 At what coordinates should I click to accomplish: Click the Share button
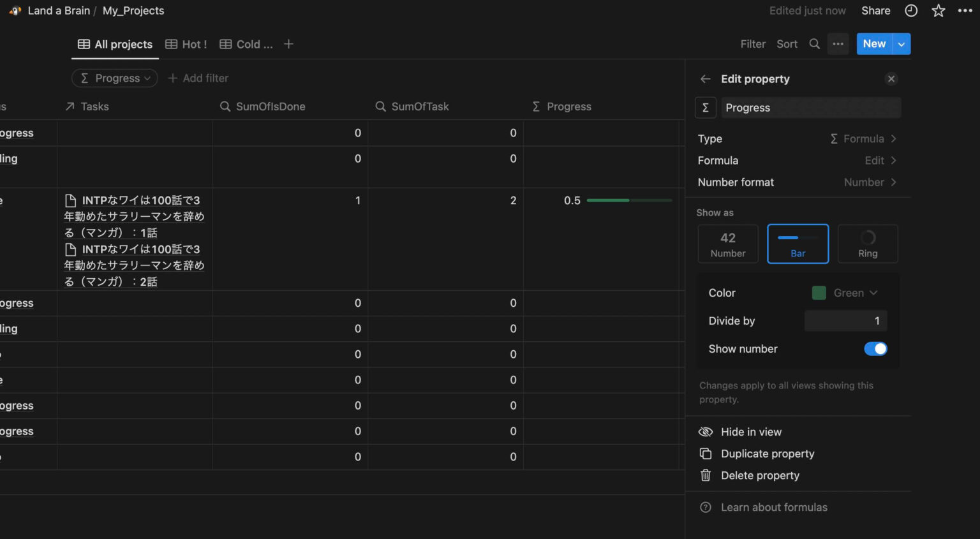pyautogui.click(x=876, y=11)
